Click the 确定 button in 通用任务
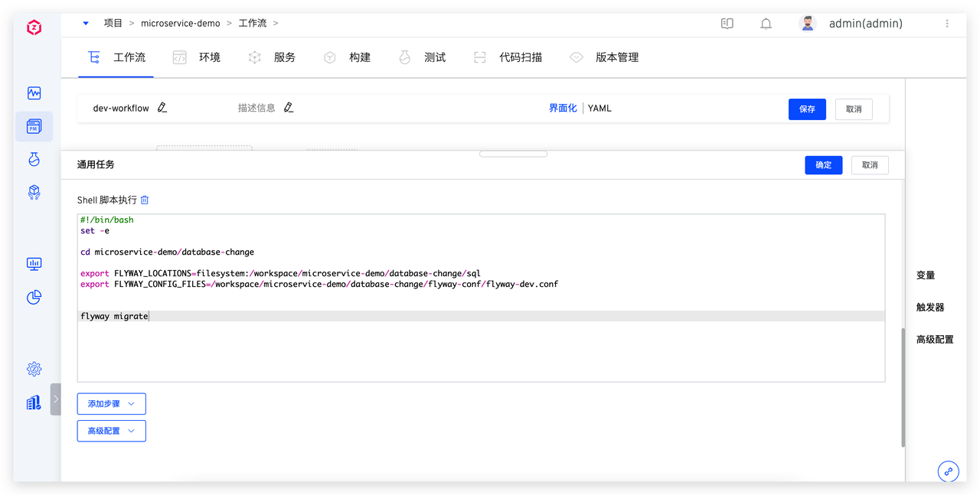The image size is (980, 495). click(x=824, y=165)
